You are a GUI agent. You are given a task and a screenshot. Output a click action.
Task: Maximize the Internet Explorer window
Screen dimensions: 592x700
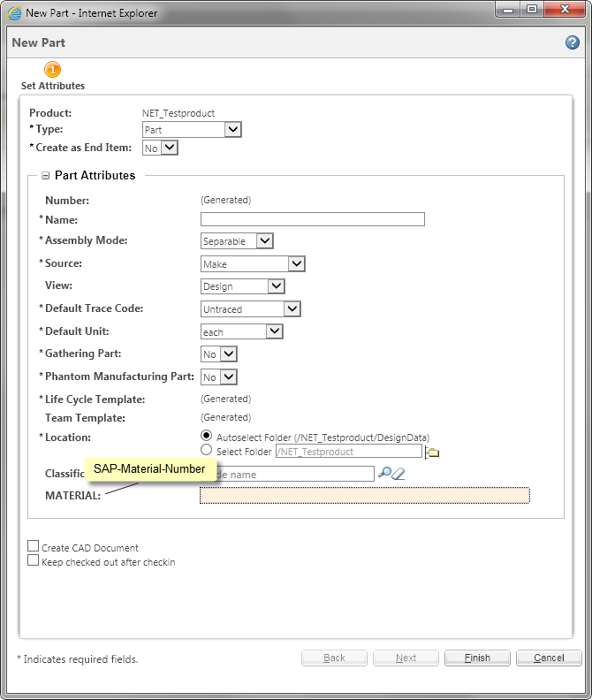click(x=532, y=10)
